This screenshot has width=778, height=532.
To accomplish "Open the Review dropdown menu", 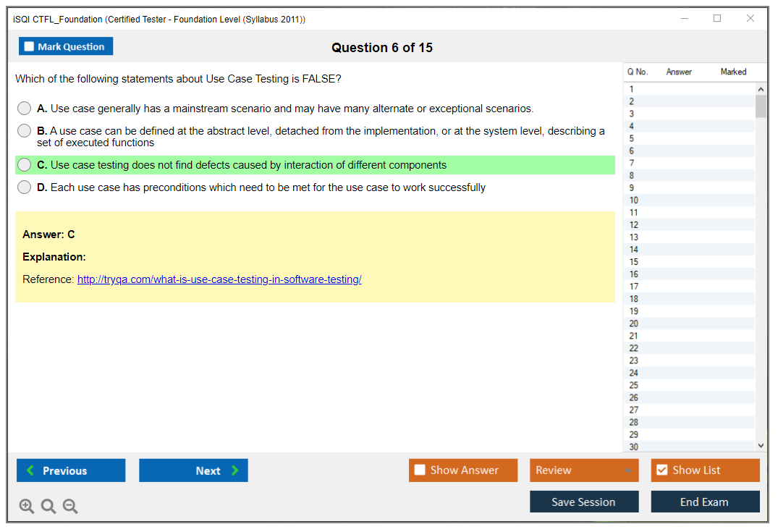I will pos(584,470).
